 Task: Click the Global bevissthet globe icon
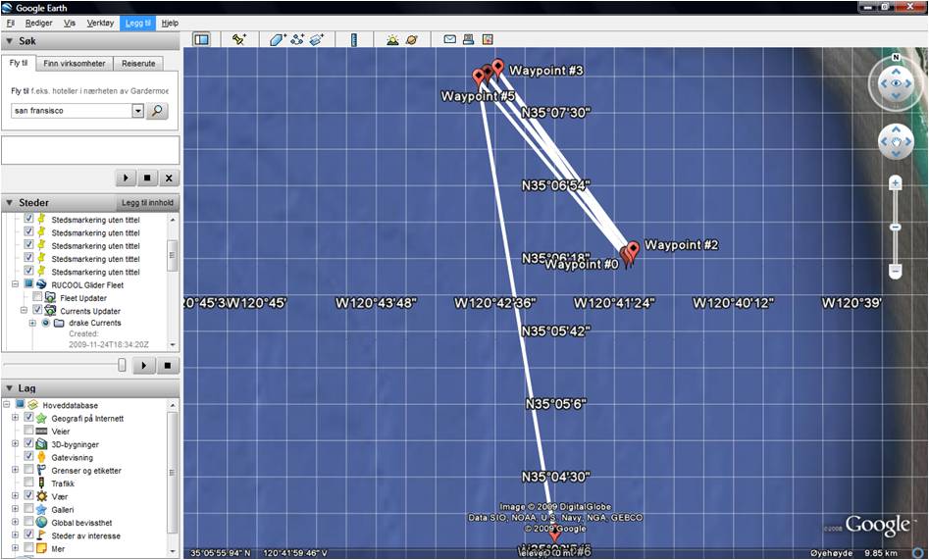tap(41, 523)
